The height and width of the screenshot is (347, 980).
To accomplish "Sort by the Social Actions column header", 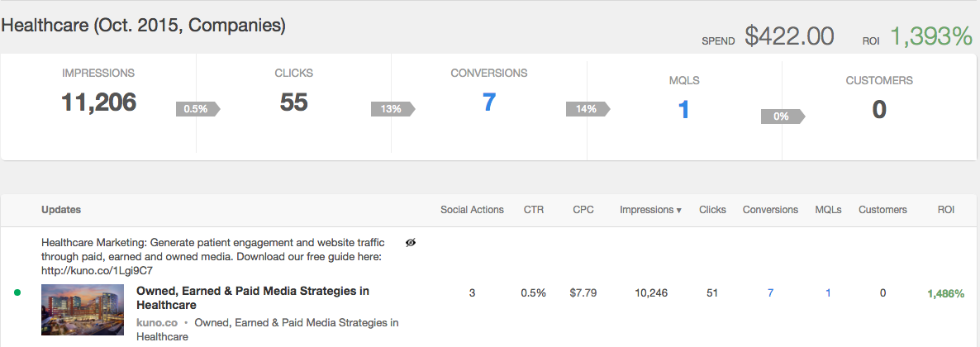I will pyautogui.click(x=472, y=210).
